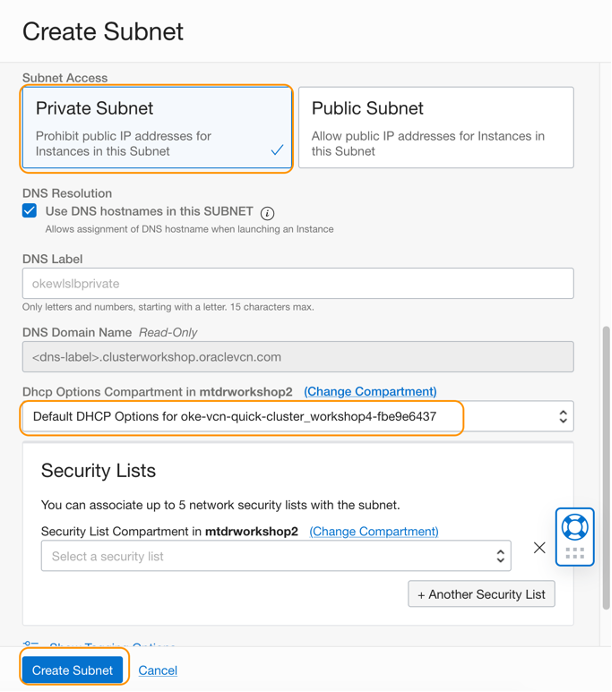Image resolution: width=612 pixels, height=692 pixels.
Task: Toggle Use DNS hostnames in this SUBNET checkbox
Action: point(30,212)
